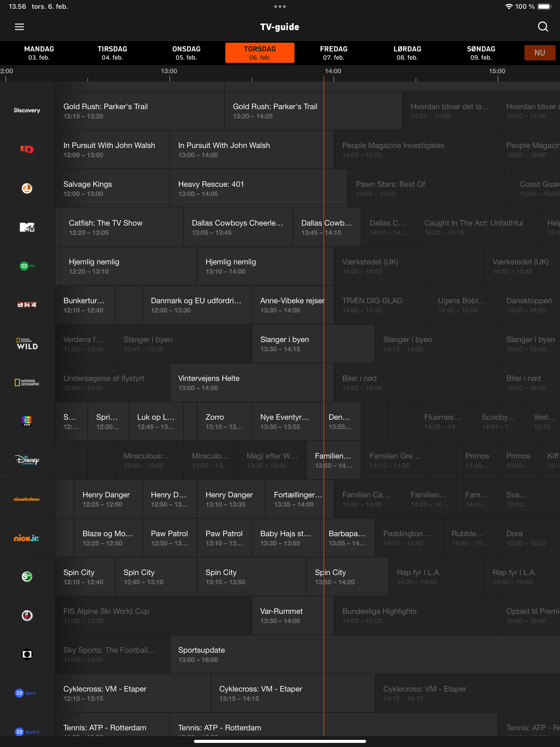Switch to Tirsdag 04. feb. tab

coord(112,53)
